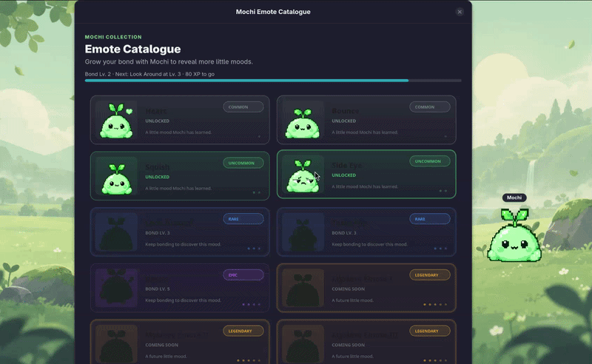Click the Mystery Emote III silhouette thumbnail

point(303,344)
